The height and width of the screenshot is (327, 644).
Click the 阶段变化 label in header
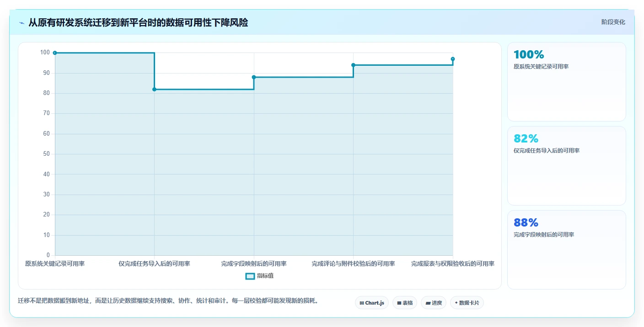[x=613, y=22]
